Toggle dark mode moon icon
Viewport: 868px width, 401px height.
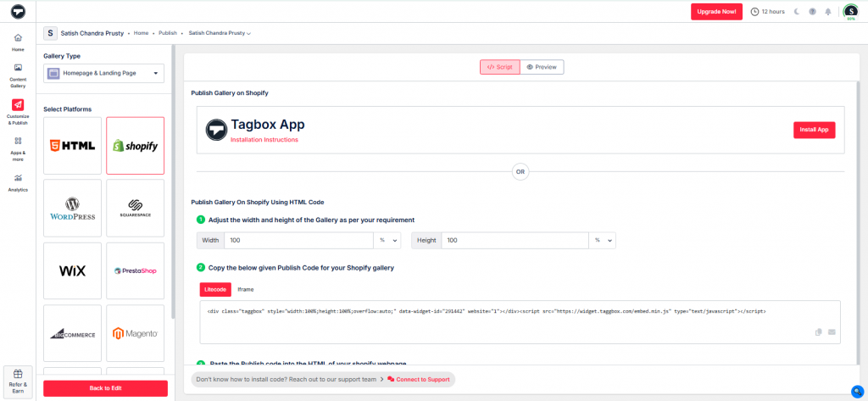(797, 12)
